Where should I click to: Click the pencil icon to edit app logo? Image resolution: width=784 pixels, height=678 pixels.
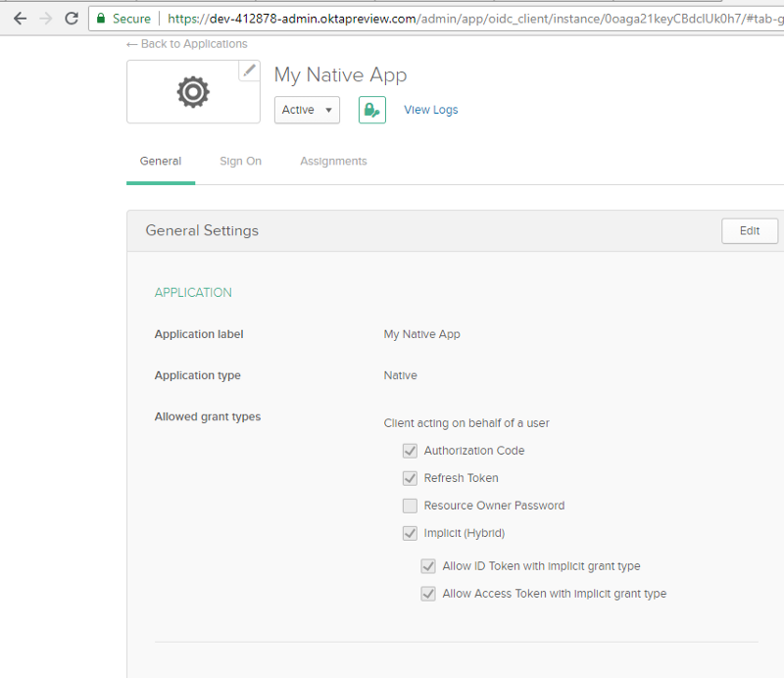click(249, 71)
